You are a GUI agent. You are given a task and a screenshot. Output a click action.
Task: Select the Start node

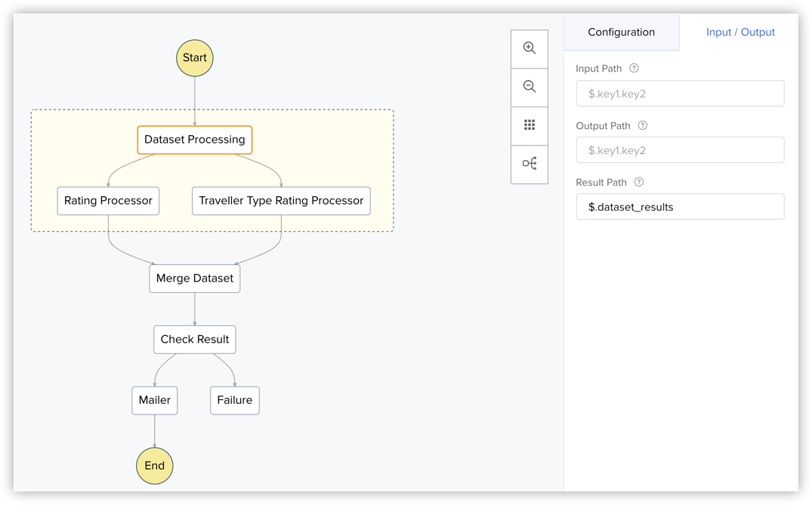(195, 58)
